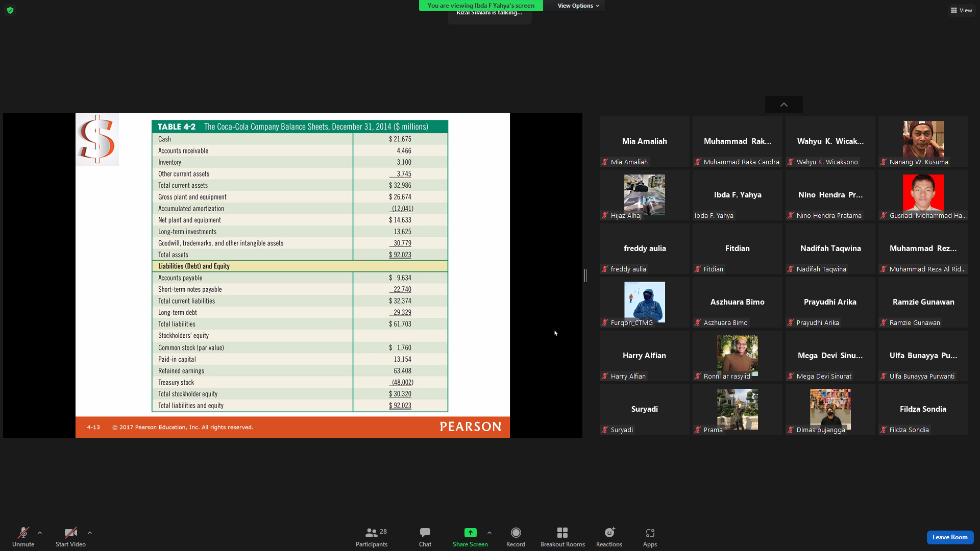Click muted mic icon beside Prama

click(x=698, y=430)
